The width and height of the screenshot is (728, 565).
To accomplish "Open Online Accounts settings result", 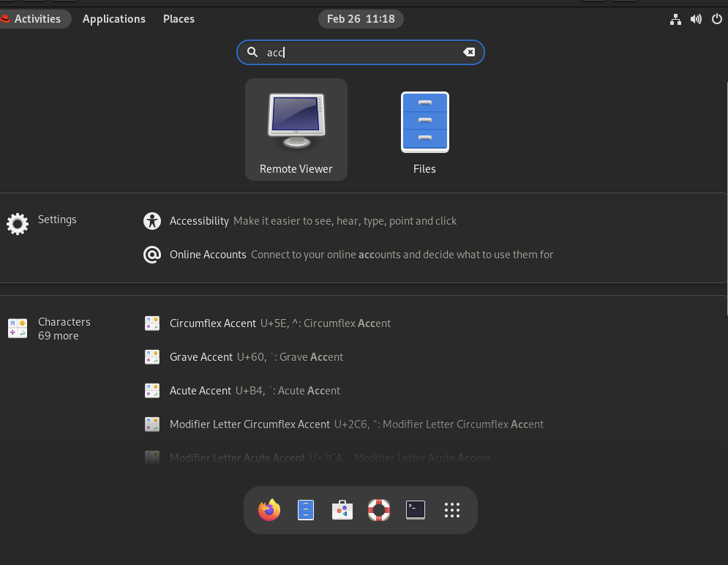I will click(208, 254).
